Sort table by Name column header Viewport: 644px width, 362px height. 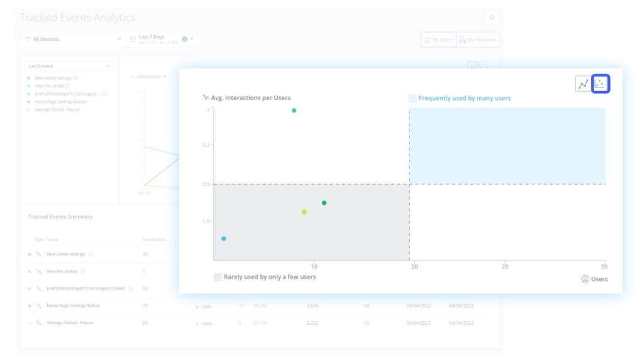pyautogui.click(x=52, y=239)
